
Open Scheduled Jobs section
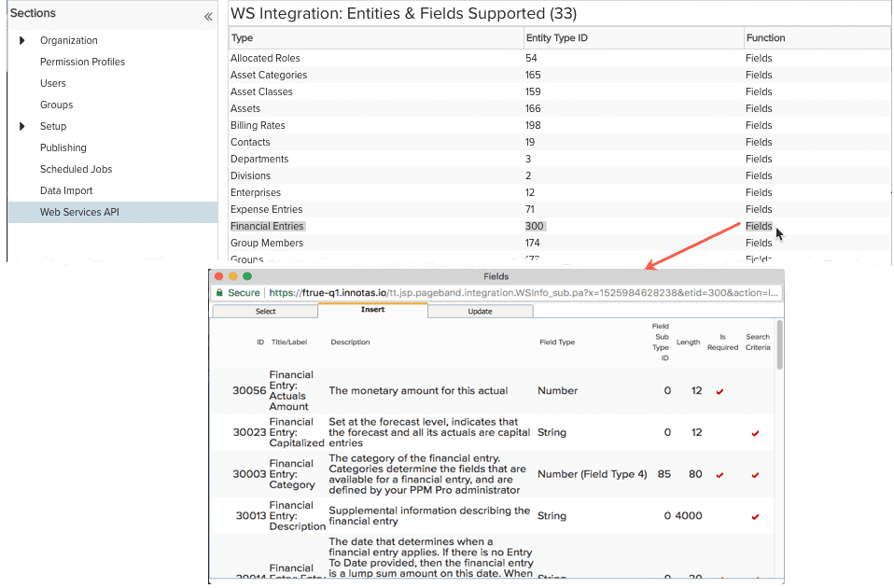point(76,169)
